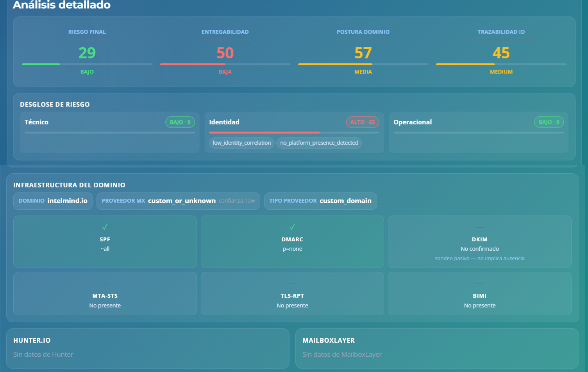Click the custom_or_unknown MX provider chip
The height and width of the screenshot is (372, 588).
pos(178,201)
